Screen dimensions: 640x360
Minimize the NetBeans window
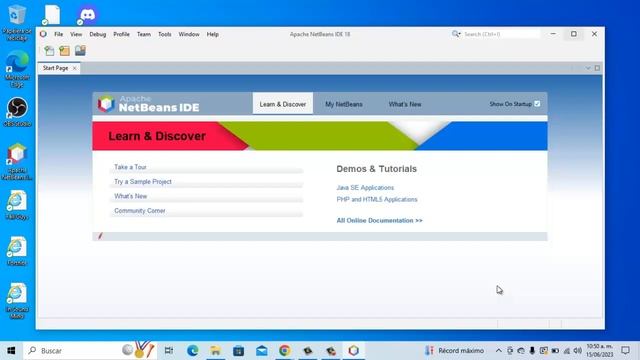(x=553, y=34)
